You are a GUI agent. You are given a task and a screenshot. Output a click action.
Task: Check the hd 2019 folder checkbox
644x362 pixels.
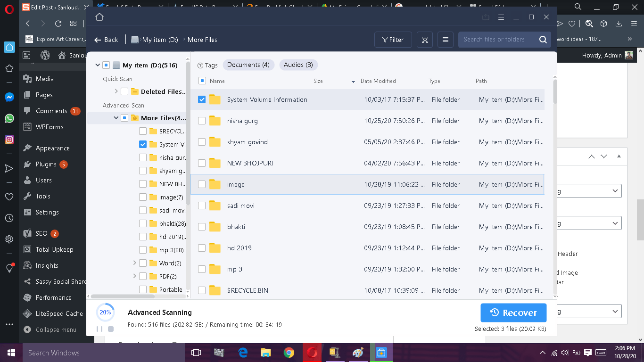(202, 248)
